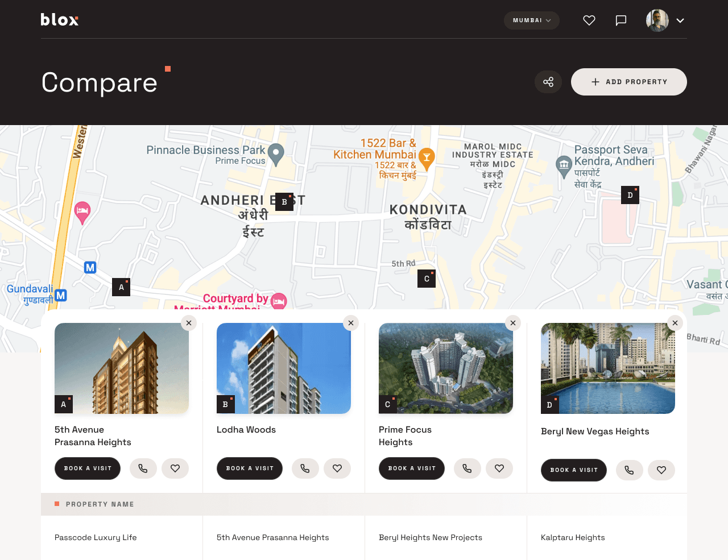This screenshot has width=728, height=560.
Task: Select map marker D
Action: [x=630, y=195]
